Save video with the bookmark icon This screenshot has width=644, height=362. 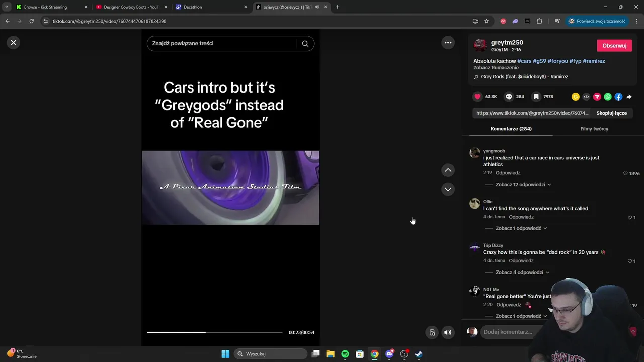pyautogui.click(x=536, y=97)
